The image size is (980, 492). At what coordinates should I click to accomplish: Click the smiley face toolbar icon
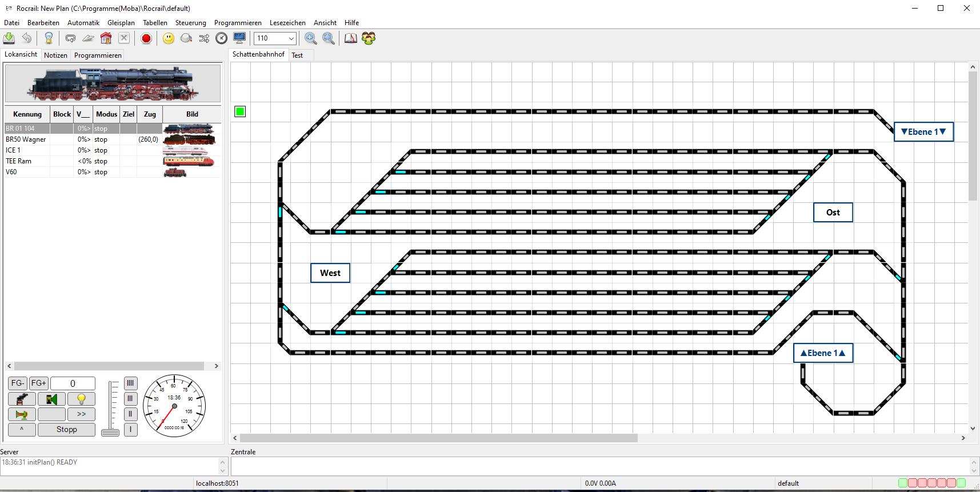(x=169, y=38)
